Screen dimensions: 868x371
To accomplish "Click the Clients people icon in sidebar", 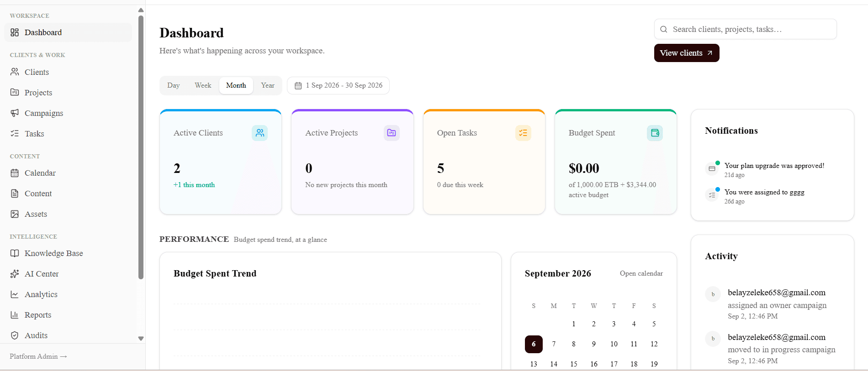I will pyautogui.click(x=15, y=72).
